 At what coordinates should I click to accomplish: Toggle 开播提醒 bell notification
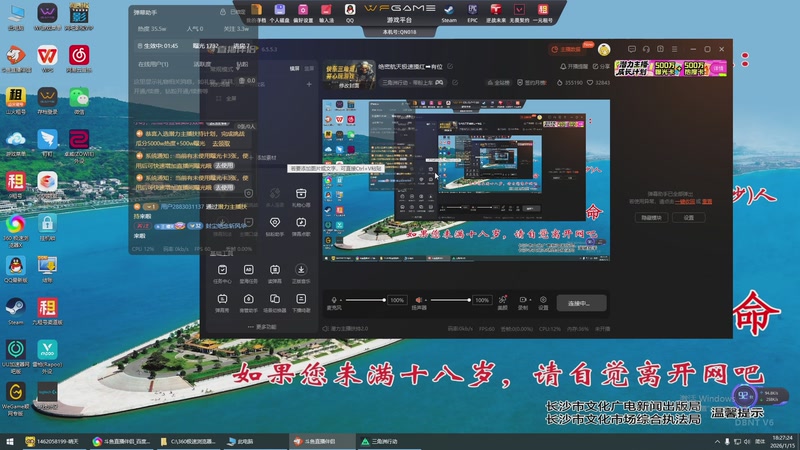[x=574, y=66]
